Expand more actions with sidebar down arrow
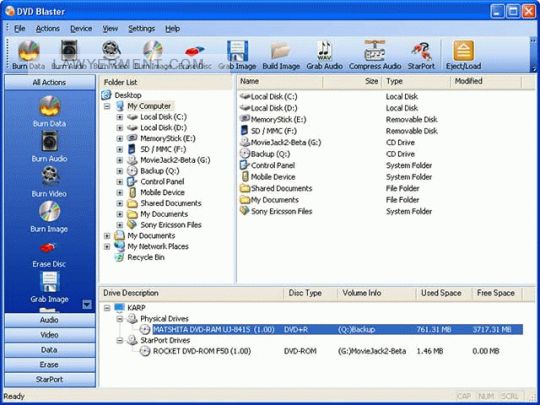Image resolution: width=540 pixels, height=405 pixels. [x=87, y=304]
